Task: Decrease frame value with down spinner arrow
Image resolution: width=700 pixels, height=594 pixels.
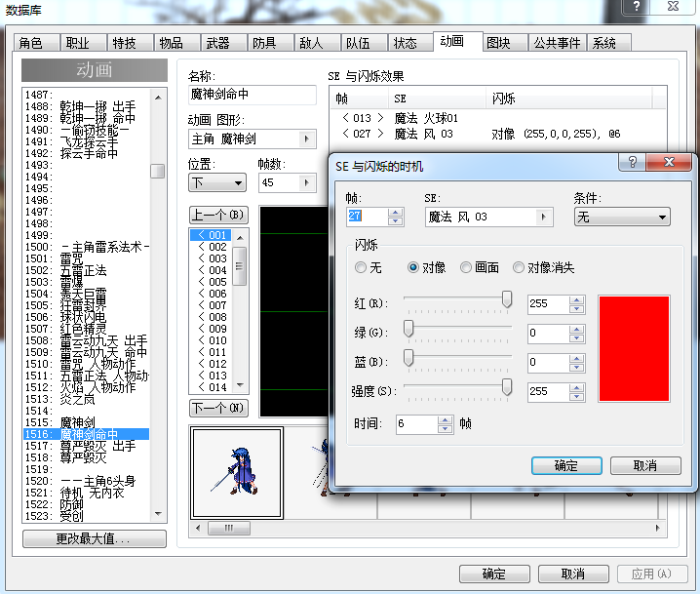Action: 395,221
